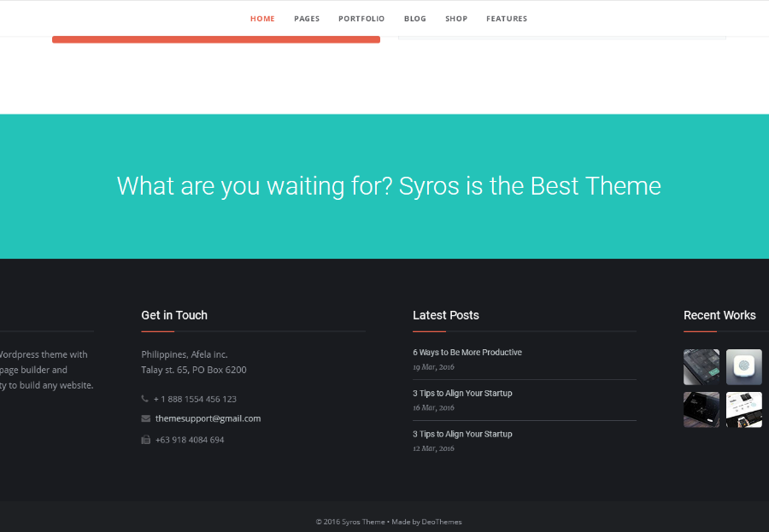
Task: Click the phone icon beside + 1 888 number
Action: pyautogui.click(x=144, y=399)
